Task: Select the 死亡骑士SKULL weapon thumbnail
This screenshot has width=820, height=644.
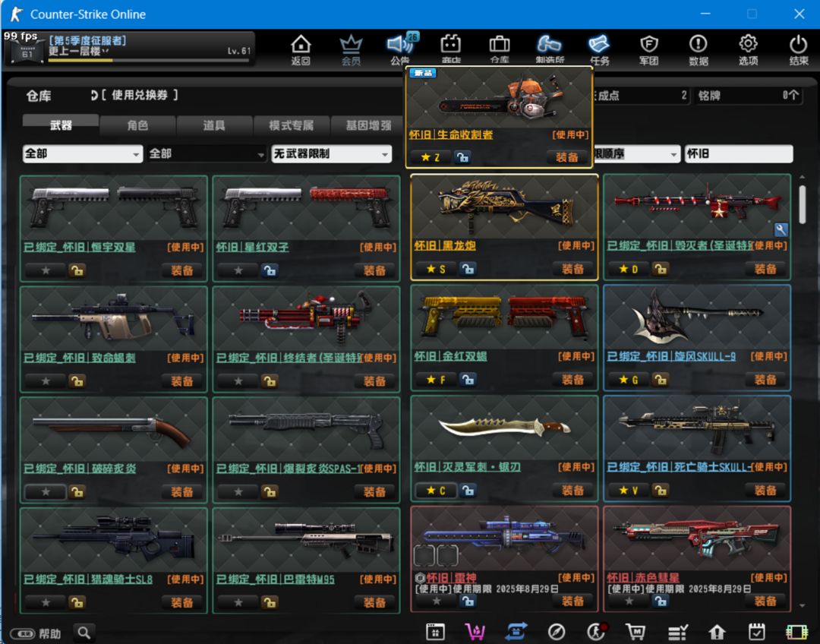Action: 696,429
